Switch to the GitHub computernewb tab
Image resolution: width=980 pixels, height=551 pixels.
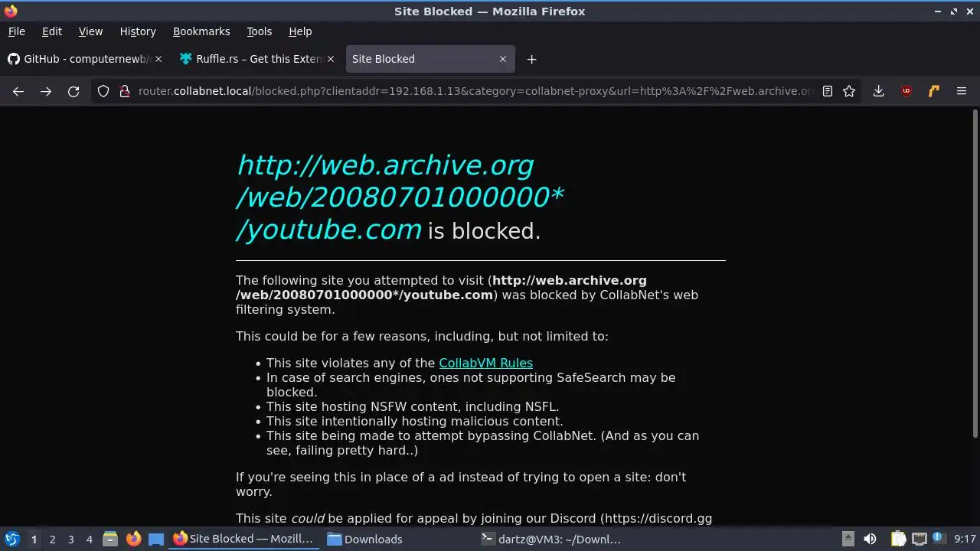click(x=84, y=59)
